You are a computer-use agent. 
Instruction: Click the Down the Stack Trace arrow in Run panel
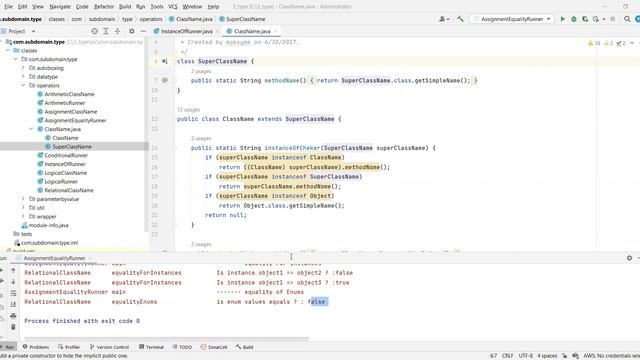(x=13, y=282)
